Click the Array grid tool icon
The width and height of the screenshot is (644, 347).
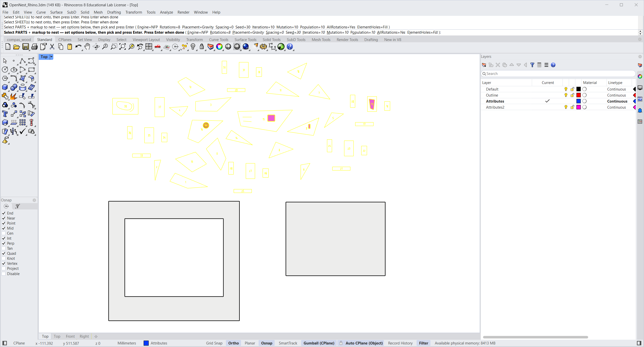22,122
